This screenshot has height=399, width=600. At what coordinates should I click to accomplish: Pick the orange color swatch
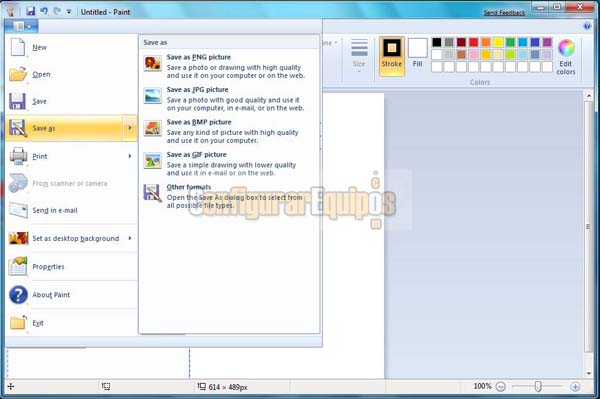[x=486, y=42]
